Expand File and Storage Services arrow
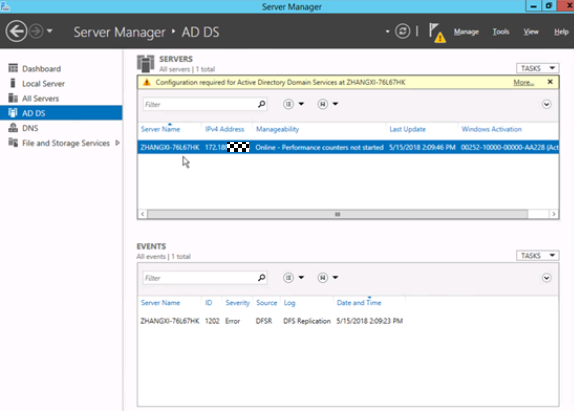Viewport: 574px width, 412px height. click(x=118, y=143)
